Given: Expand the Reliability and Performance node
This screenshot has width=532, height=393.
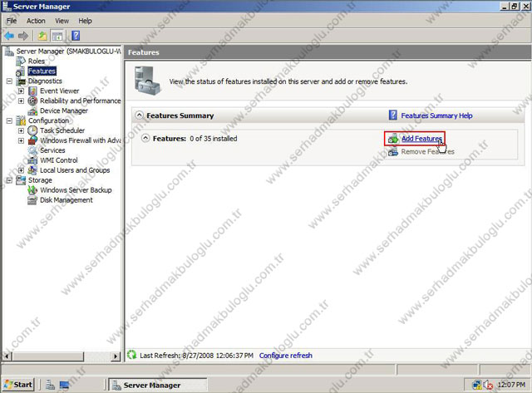Looking at the screenshot, I should (x=21, y=101).
